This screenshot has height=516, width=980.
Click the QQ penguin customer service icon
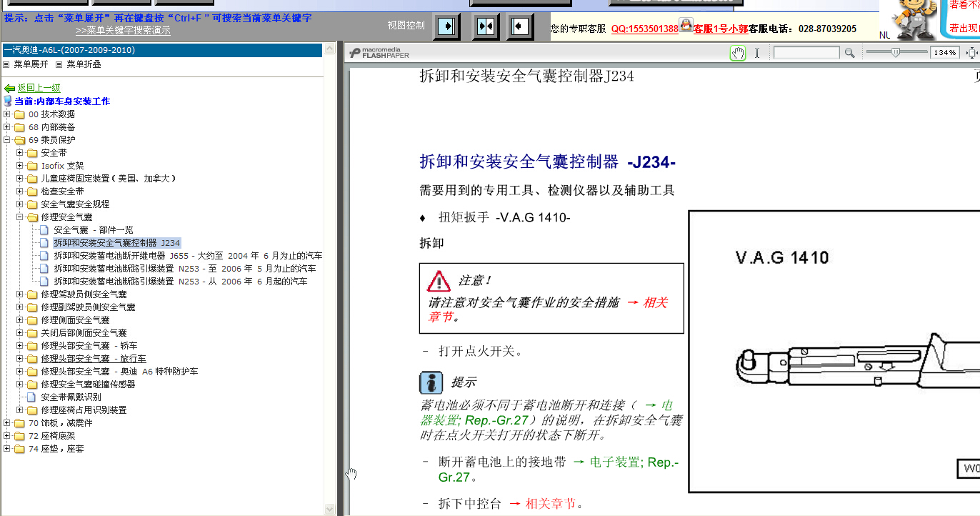coord(686,26)
